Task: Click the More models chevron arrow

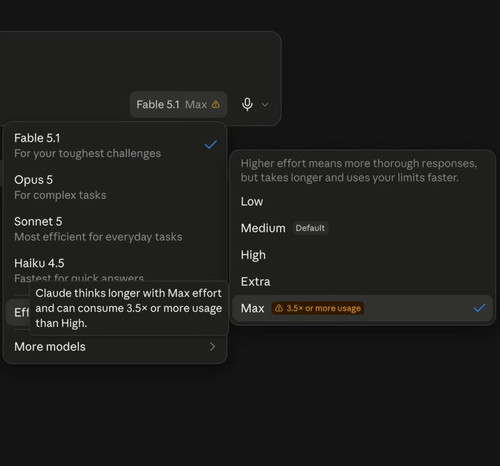Action: 212,347
